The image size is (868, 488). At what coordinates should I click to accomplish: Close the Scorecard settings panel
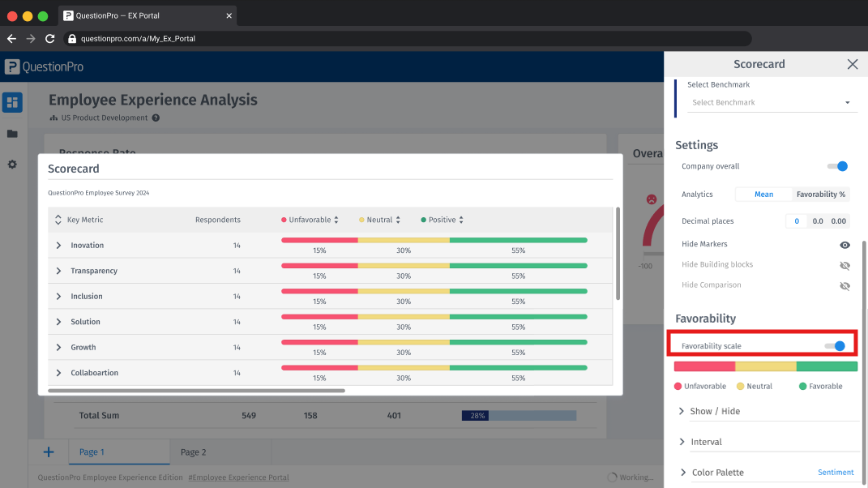[x=852, y=64]
